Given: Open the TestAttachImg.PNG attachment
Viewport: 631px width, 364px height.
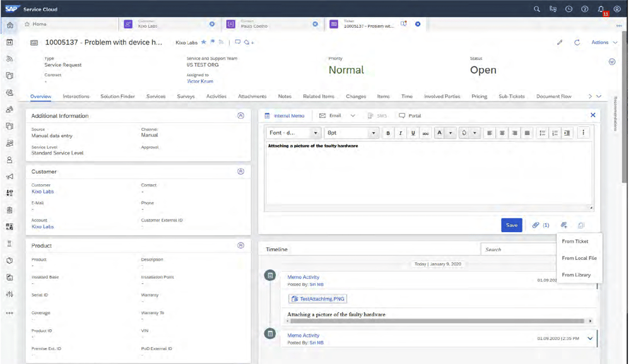Looking at the screenshot, I should coord(317,299).
